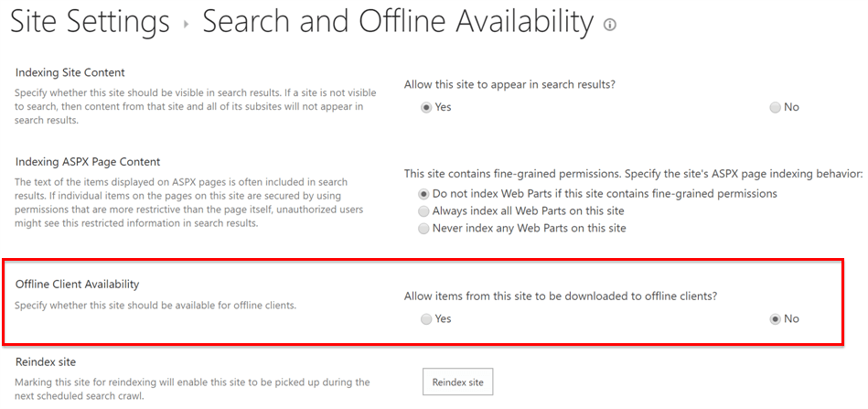
Task: Click the 'Allow items from this site' question
Action: pos(560,296)
